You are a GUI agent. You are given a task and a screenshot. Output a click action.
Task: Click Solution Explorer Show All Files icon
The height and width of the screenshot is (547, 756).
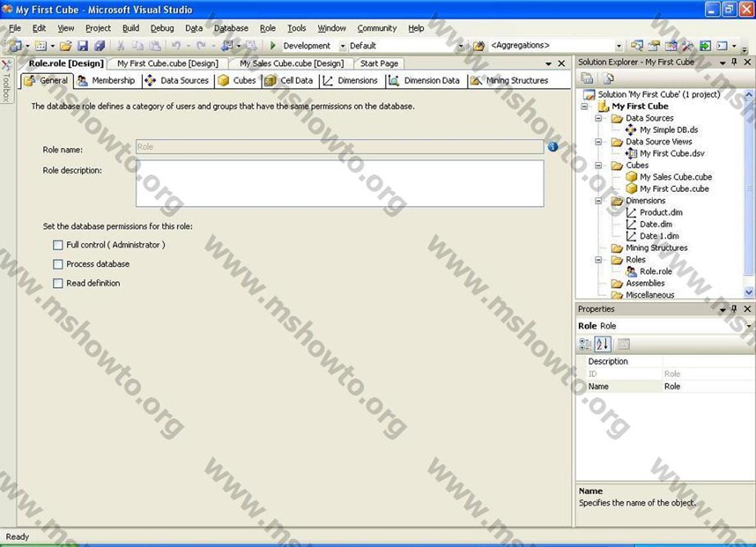(608, 78)
